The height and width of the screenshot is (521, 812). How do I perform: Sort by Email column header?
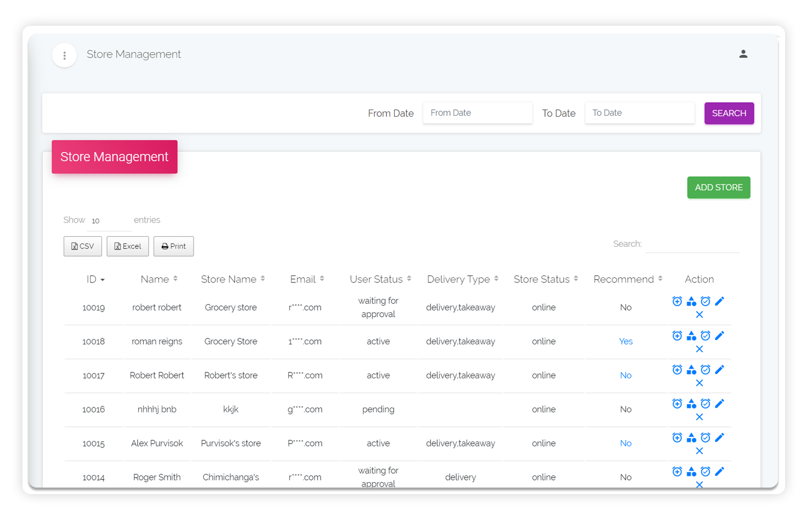coord(307,280)
